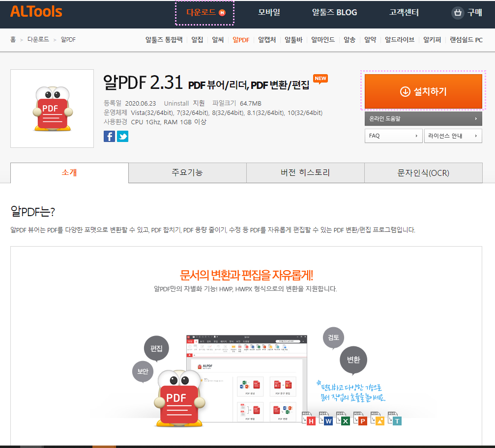Viewport: 495px width, 448px height.
Task: Select 알마인드 in product list
Action: (322, 40)
